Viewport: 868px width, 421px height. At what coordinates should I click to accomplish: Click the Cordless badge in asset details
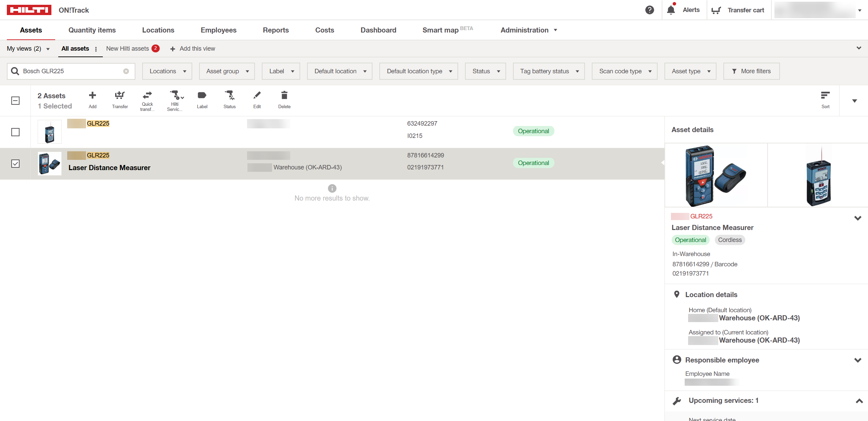point(730,240)
